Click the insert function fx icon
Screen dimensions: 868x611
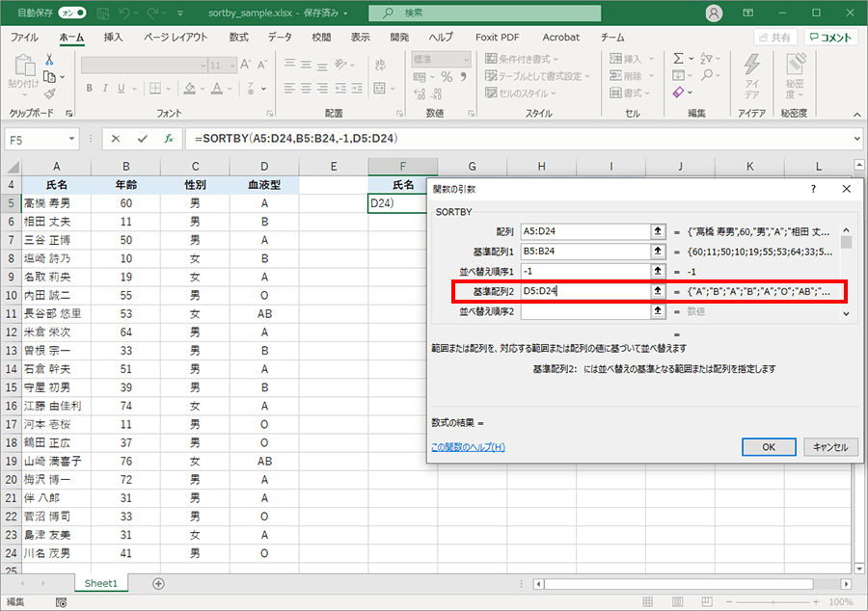(168, 139)
